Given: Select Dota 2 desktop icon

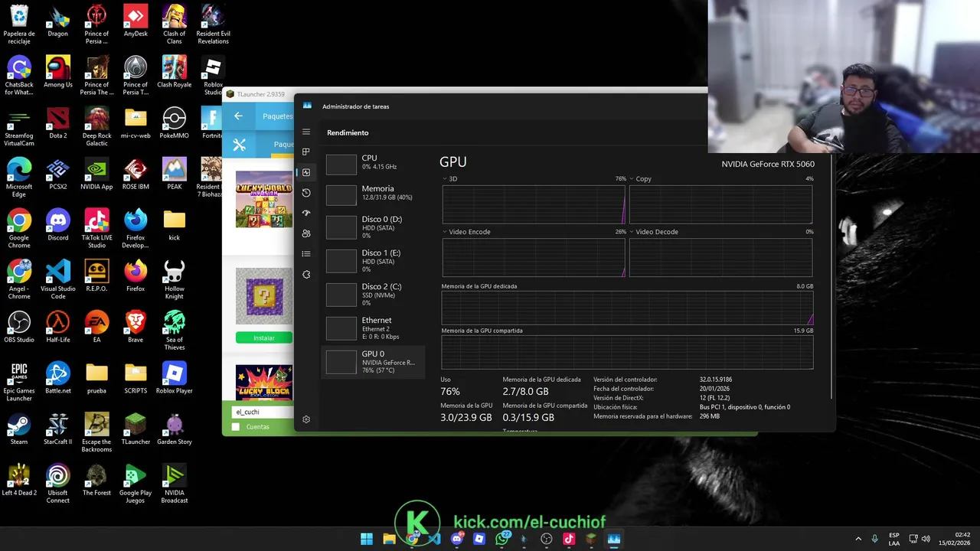Looking at the screenshot, I should [x=58, y=122].
